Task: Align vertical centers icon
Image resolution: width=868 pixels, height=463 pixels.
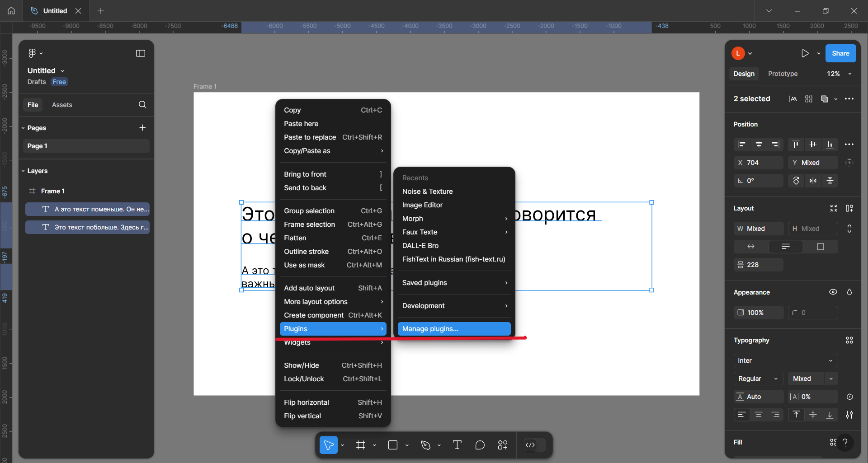Action: (x=813, y=145)
